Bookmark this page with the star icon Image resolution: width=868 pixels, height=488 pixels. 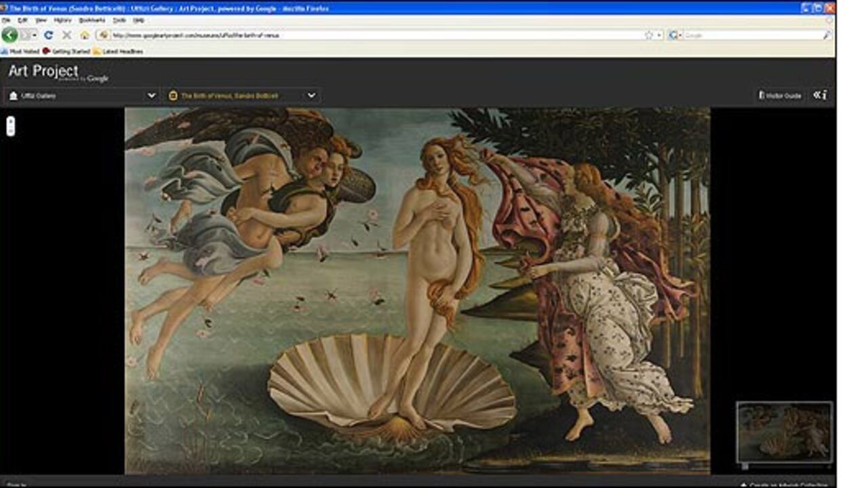pos(649,35)
